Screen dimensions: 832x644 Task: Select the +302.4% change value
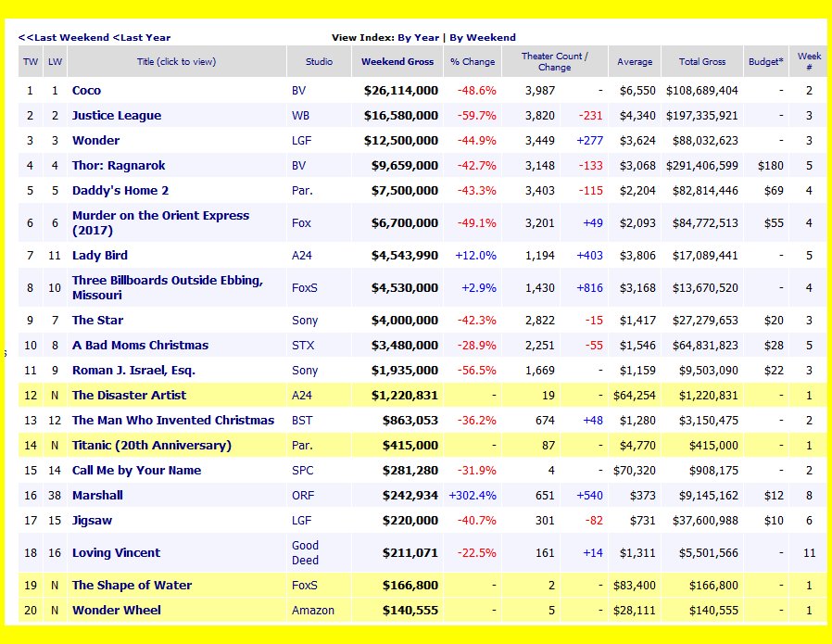click(x=473, y=496)
